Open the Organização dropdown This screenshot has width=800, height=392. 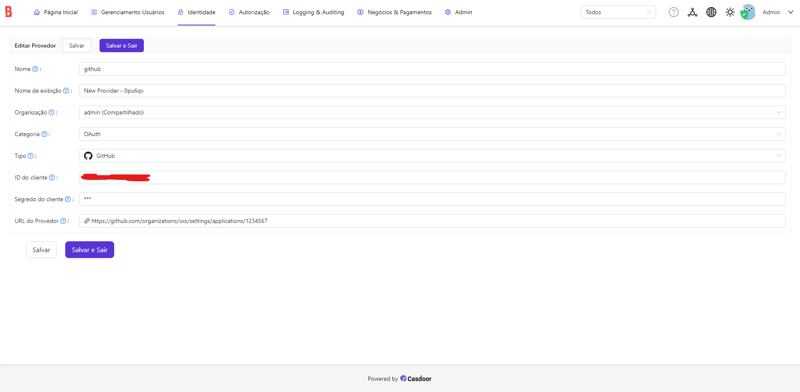[432, 112]
